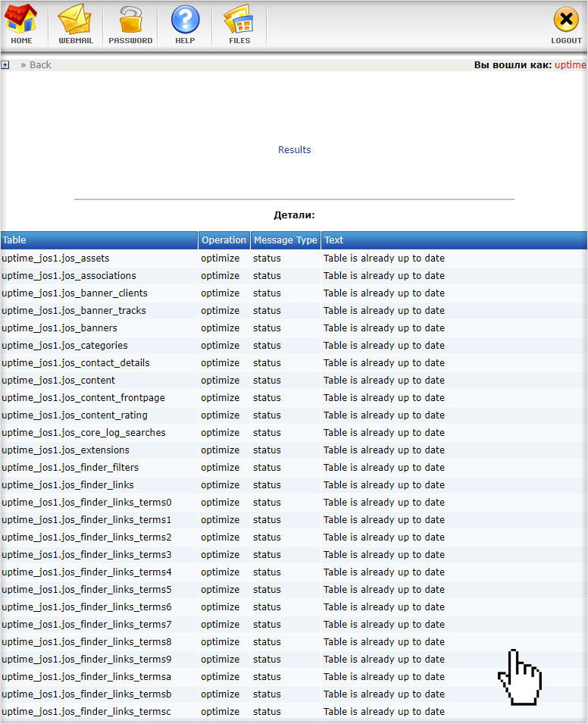
Task: Click 'optimize' in the jos_contact_details row
Action: click(220, 363)
